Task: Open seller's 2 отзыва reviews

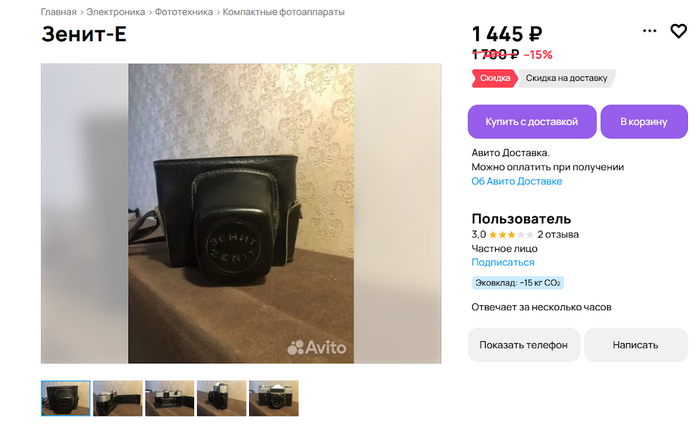Action: coord(558,235)
